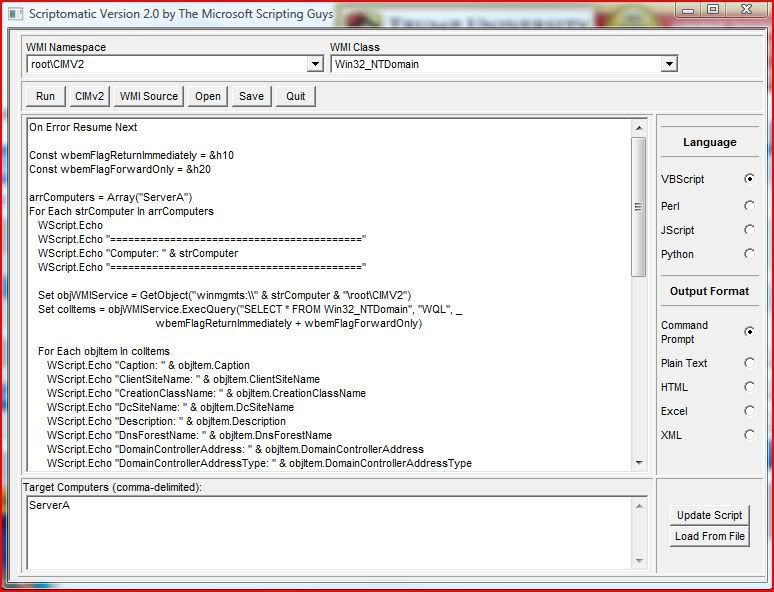Choose HTML output format
The width and height of the screenshot is (774, 592).
point(749,387)
